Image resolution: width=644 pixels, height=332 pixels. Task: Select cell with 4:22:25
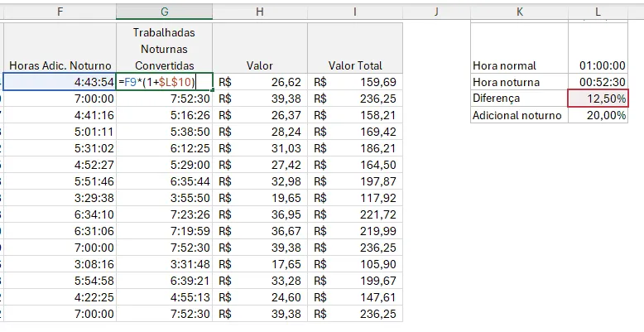60,297
